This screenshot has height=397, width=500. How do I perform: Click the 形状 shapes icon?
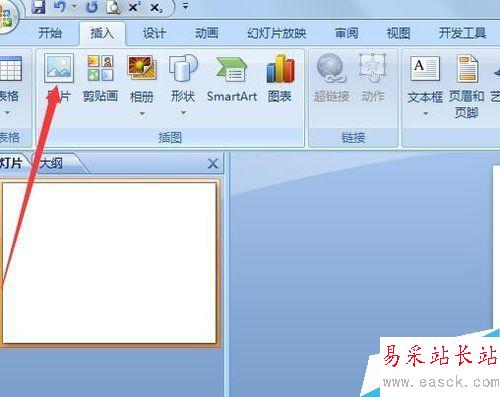183,68
